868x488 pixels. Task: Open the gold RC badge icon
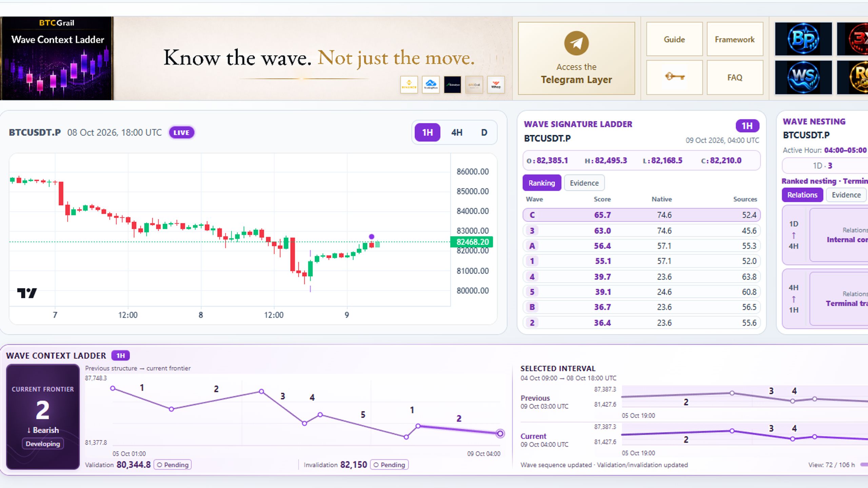(x=852, y=77)
